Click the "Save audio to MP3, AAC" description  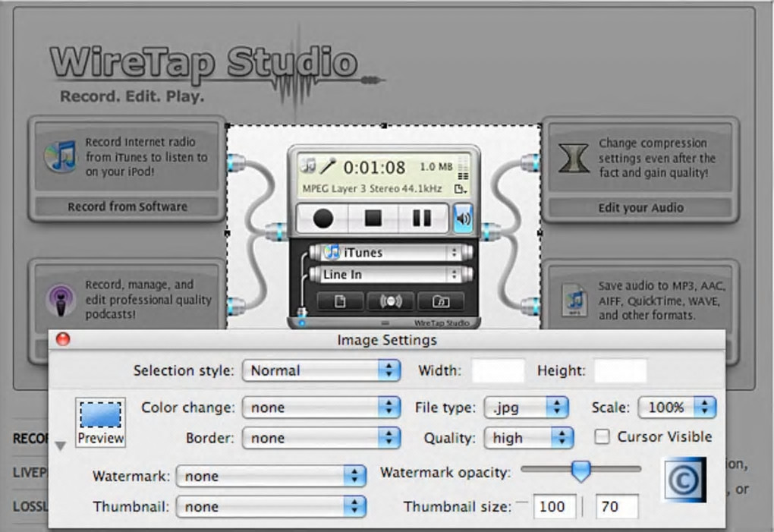click(x=662, y=301)
